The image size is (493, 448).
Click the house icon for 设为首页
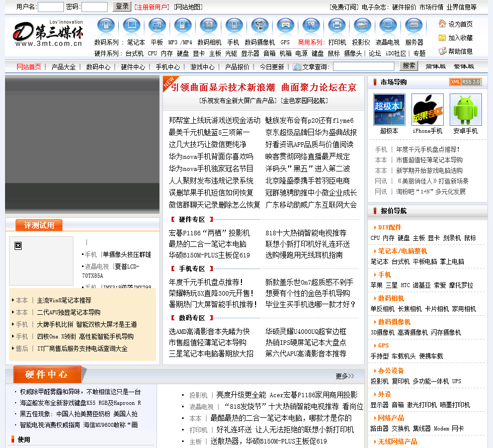[x=442, y=24]
